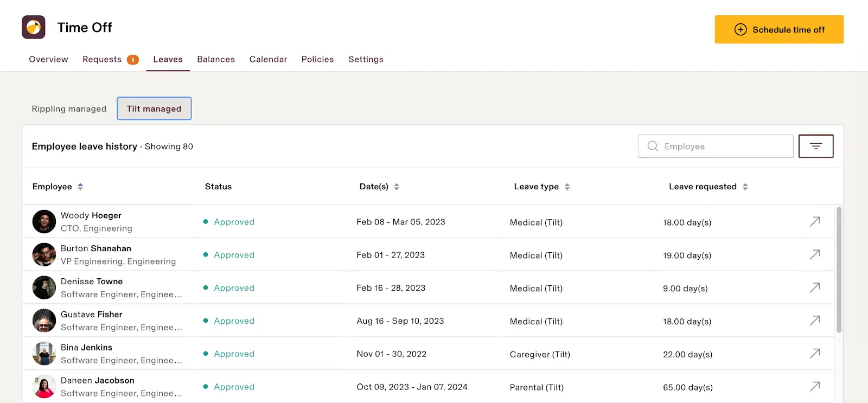Open details arrow for Burton Shanahan's leave

click(x=815, y=254)
